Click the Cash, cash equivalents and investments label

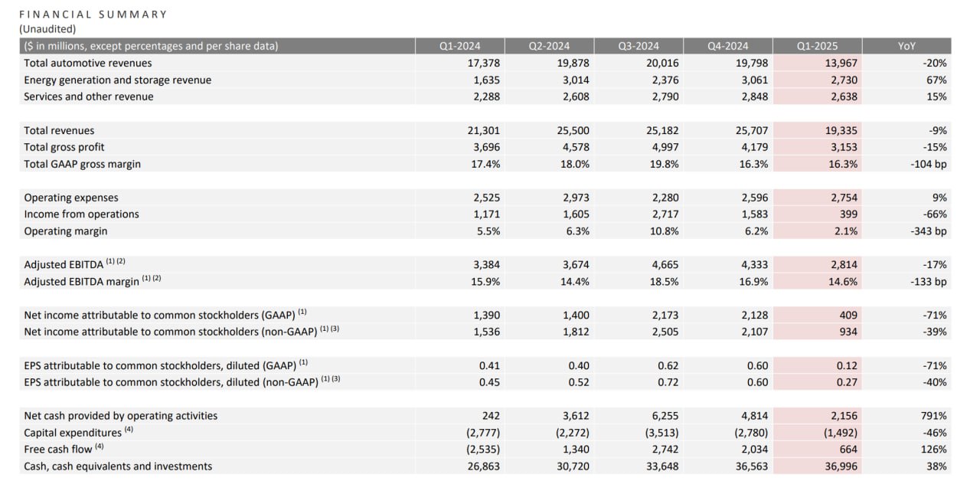coord(118,466)
